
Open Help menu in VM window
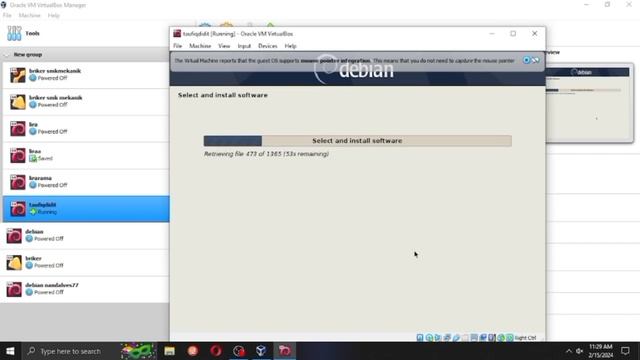coord(290,46)
